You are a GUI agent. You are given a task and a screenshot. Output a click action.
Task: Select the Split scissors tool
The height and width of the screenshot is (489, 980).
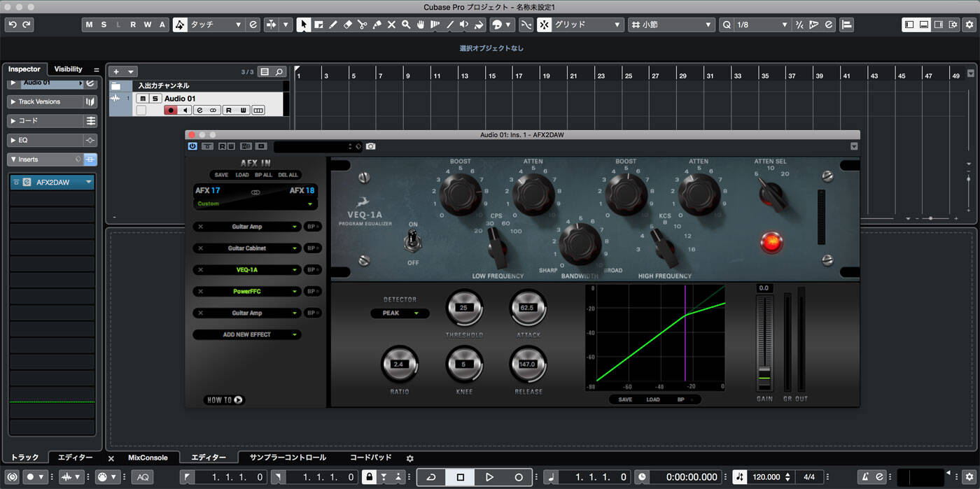coord(363,24)
